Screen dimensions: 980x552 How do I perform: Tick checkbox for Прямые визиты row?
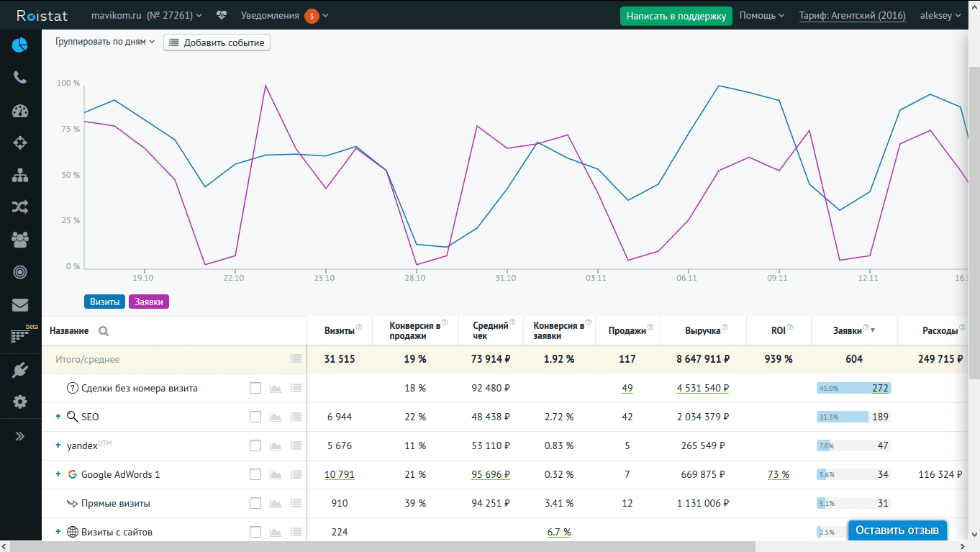coord(255,503)
